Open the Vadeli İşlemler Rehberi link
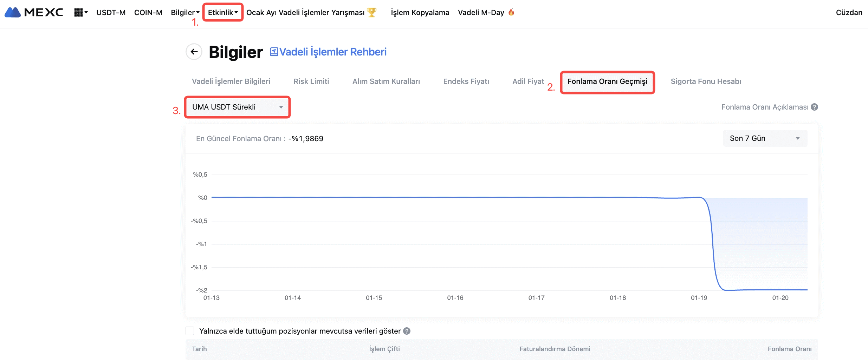The image size is (868, 361). tap(332, 52)
